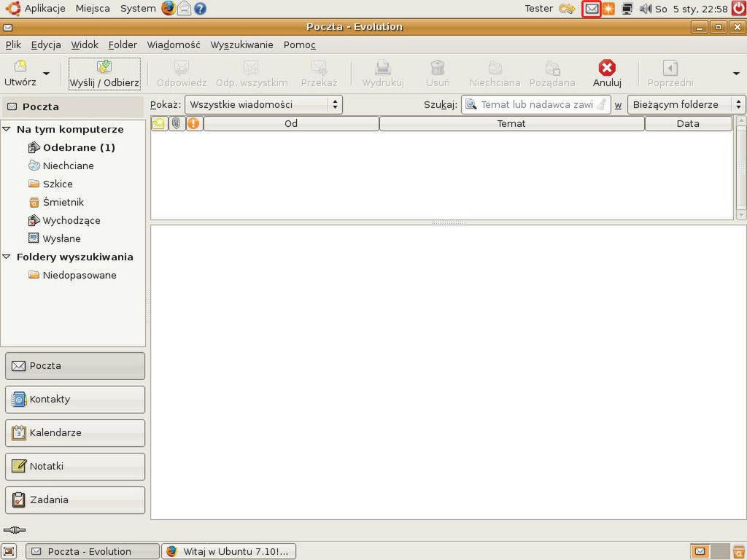Viewport: 747px width, 560px height.
Task: Open the Aplikacje panel menu
Action: click(44, 9)
